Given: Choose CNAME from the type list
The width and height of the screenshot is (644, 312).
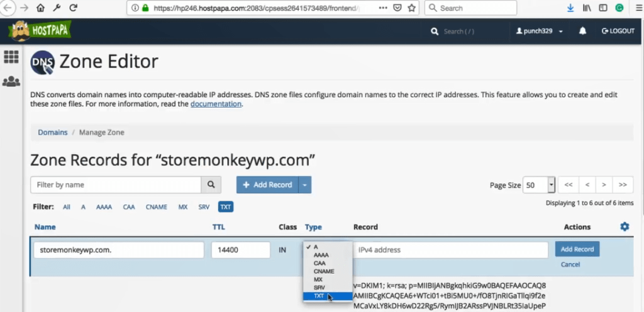Looking at the screenshot, I should 328,271.
